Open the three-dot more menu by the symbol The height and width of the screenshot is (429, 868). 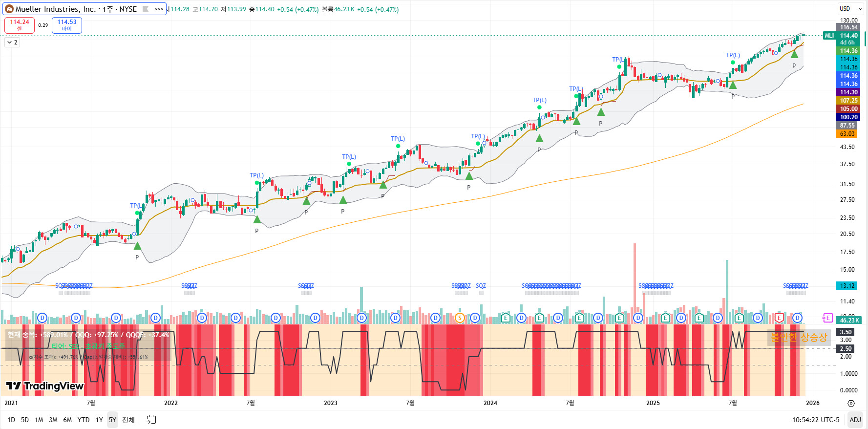tap(159, 9)
